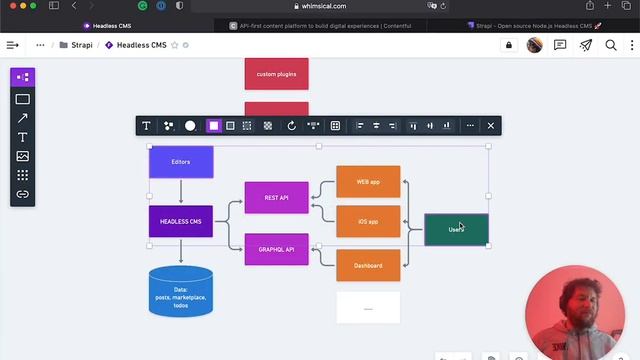Image resolution: width=640 pixels, height=360 pixels.
Task: Select the image insert tool
Action: coord(22,156)
